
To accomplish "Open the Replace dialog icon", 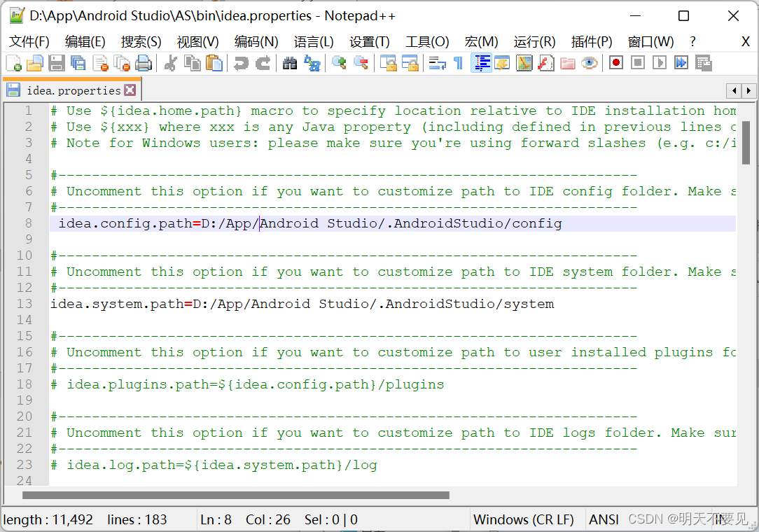I will (312, 64).
